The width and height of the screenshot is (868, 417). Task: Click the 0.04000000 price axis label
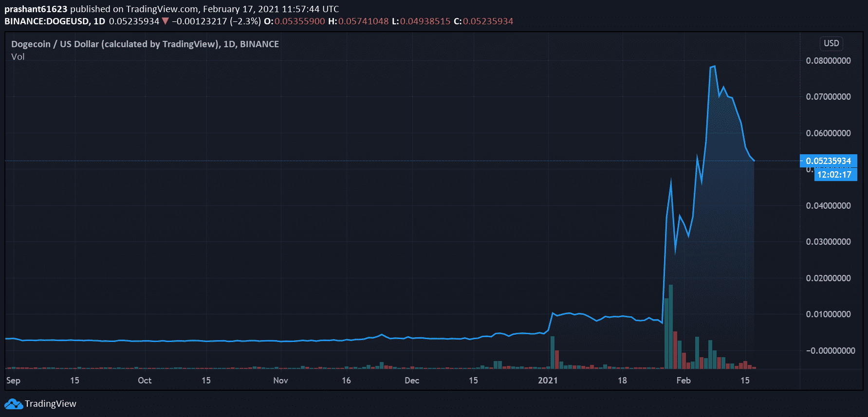coord(829,206)
